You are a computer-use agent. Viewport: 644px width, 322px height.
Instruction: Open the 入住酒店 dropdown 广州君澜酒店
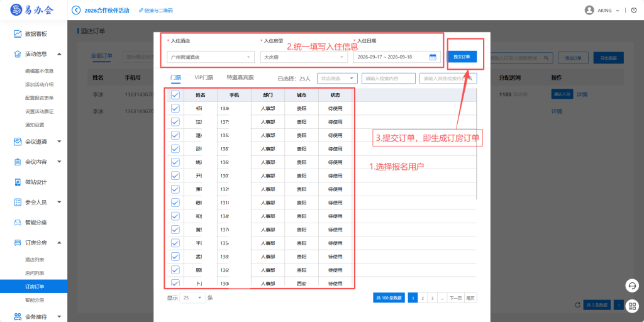[x=211, y=57]
